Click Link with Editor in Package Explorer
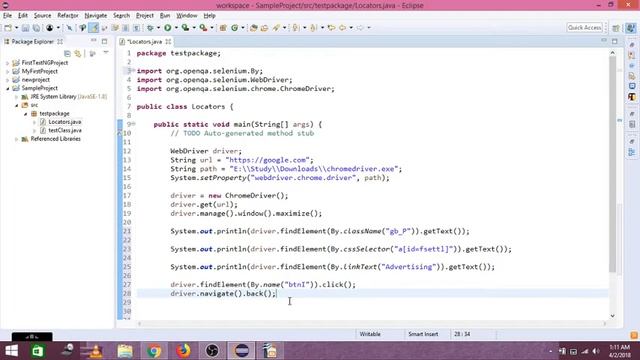Screen dimensions: 640x360 click(x=78, y=53)
